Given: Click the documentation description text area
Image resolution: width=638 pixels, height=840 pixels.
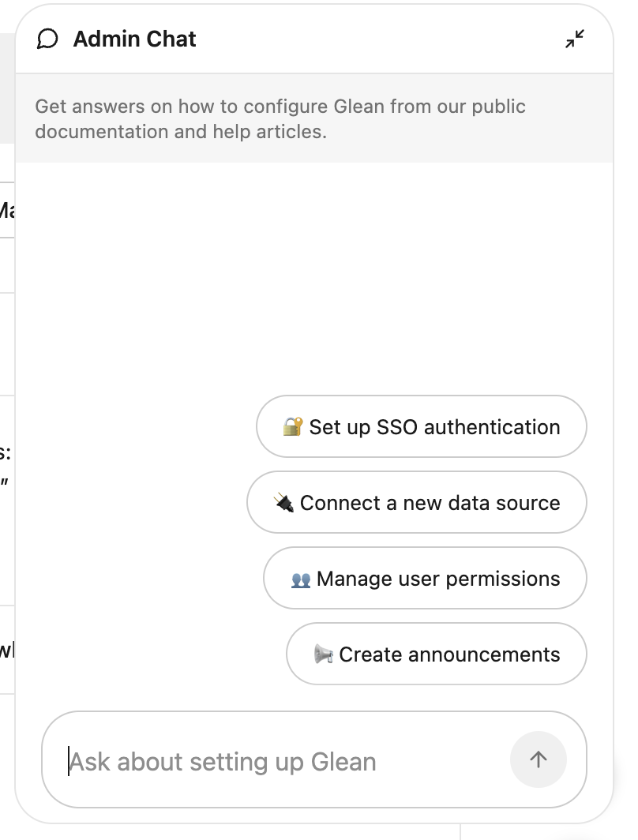Looking at the screenshot, I should click(x=280, y=118).
